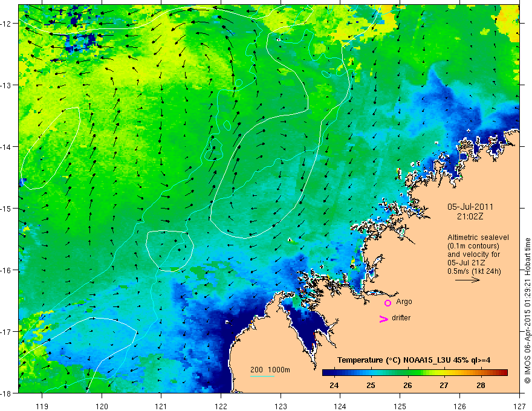
Task: Click the dark blue end of the temperature color bar
Action: pos(328,373)
